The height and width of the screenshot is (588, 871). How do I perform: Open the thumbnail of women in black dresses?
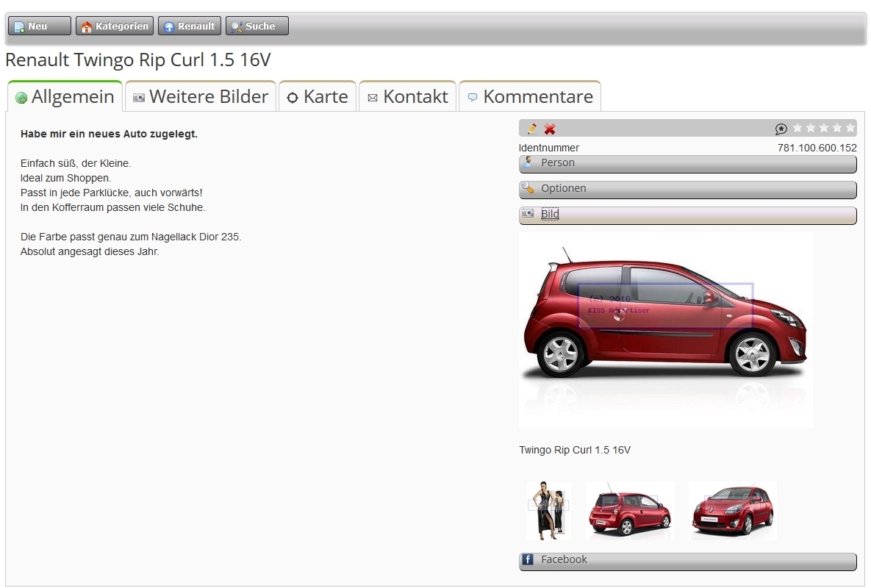click(548, 510)
